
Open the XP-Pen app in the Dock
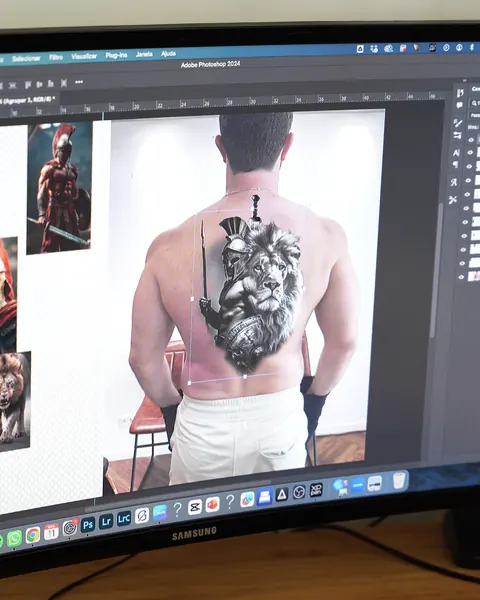tap(316, 490)
